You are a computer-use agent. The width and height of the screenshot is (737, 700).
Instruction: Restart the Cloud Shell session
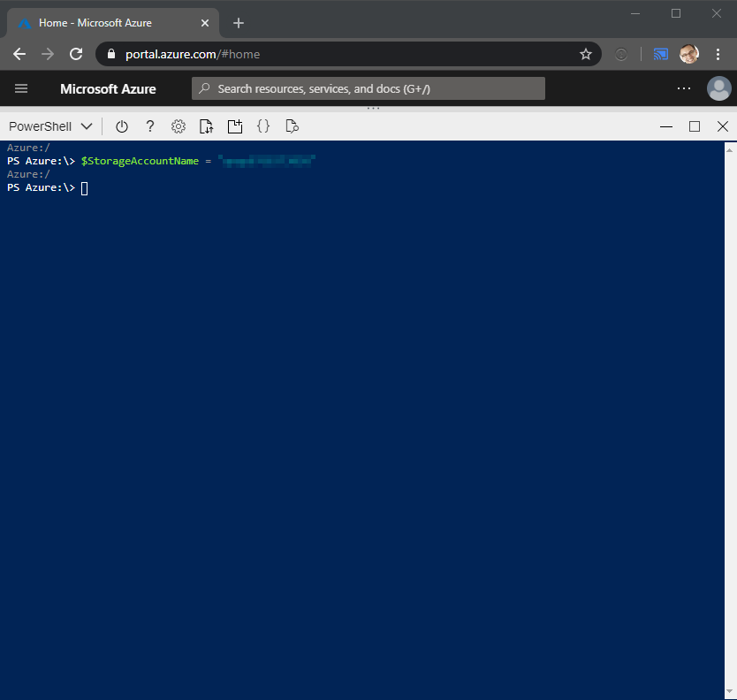tap(121, 126)
